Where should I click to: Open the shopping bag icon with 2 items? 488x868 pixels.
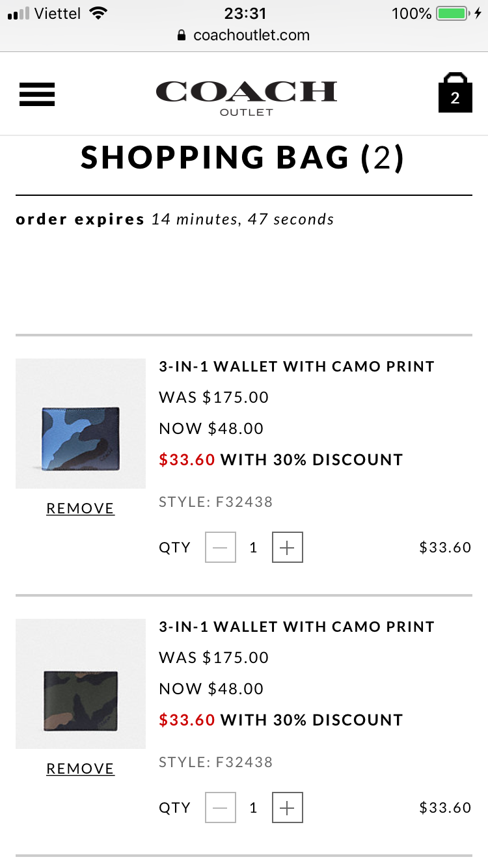(455, 93)
